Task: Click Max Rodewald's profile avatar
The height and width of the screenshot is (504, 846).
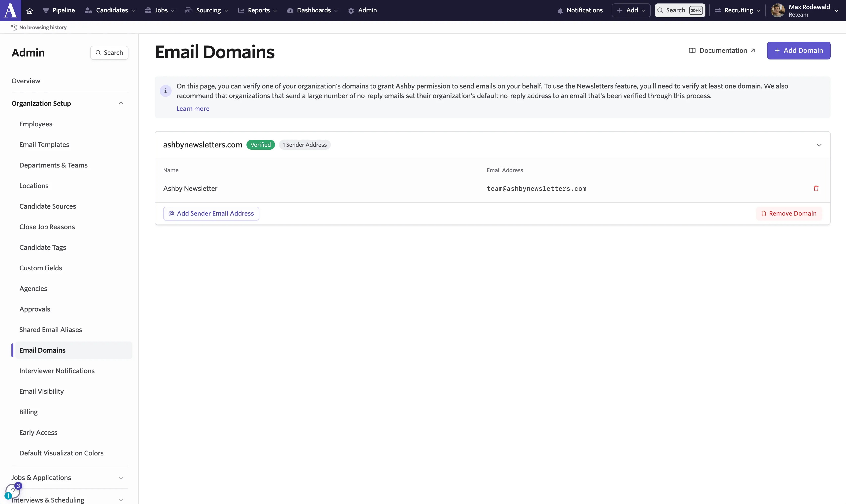Action: 778,10
